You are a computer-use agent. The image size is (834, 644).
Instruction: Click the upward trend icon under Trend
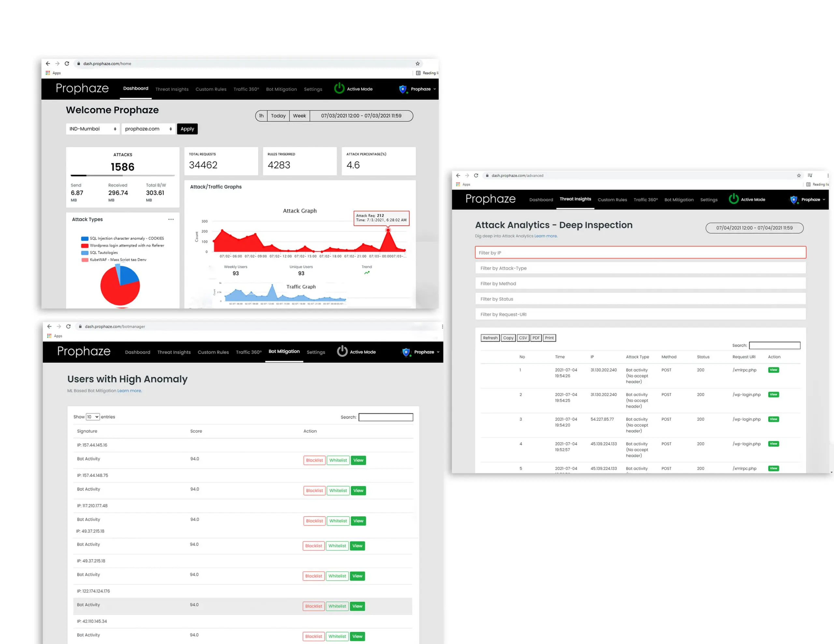coord(367,273)
